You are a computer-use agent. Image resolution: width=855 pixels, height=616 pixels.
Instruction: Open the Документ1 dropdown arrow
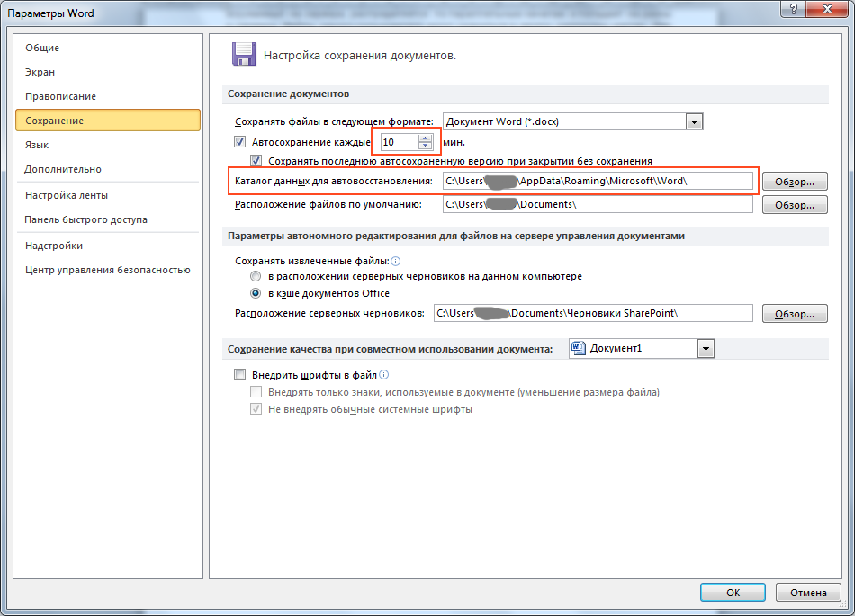706,349
